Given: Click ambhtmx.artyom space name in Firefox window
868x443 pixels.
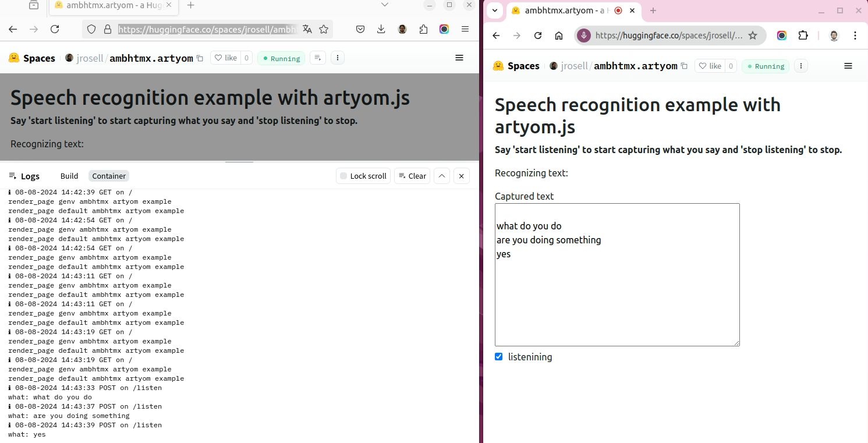Looking at the screenshot, I should point(151,58).
